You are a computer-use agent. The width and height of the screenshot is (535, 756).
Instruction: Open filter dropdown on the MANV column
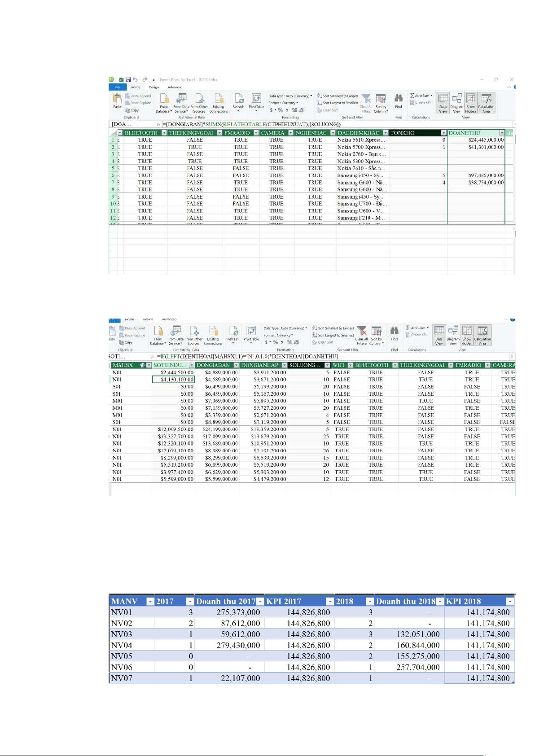(x=151, y=602)
